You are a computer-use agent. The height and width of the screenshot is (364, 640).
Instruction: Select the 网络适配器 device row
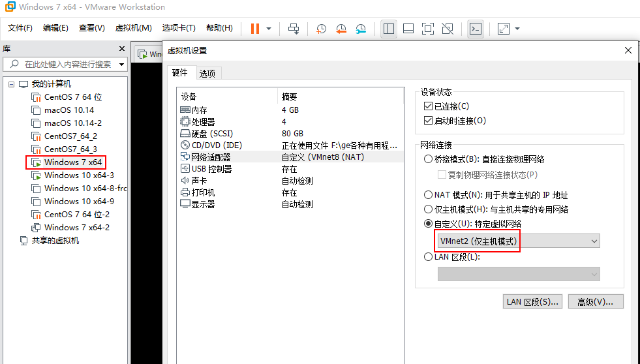pos(291,157)
